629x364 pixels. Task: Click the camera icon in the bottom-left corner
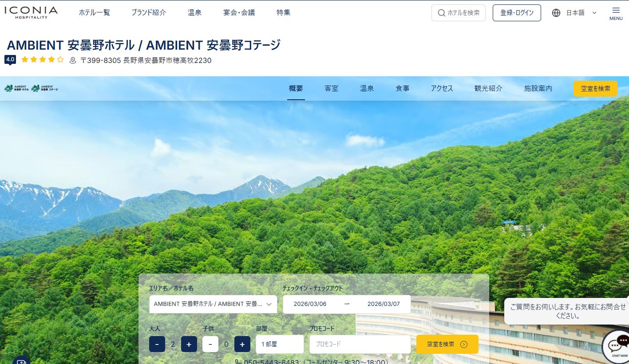click(21, 362)
